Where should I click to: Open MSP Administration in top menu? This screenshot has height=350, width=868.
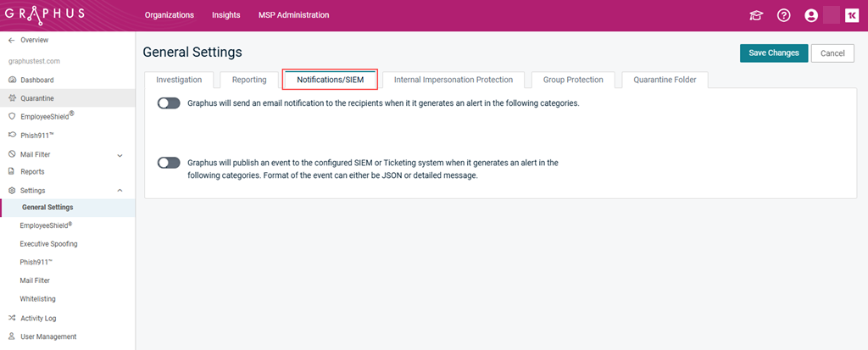294,15
